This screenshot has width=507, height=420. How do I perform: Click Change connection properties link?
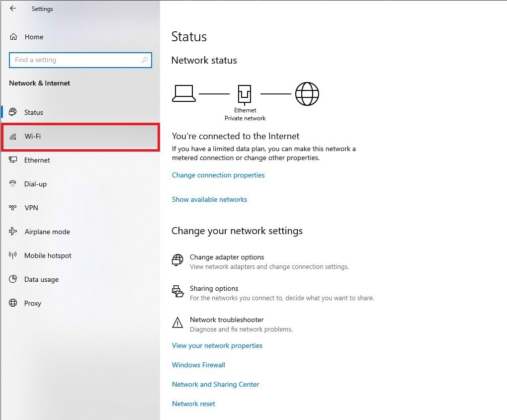coord(218,175)
